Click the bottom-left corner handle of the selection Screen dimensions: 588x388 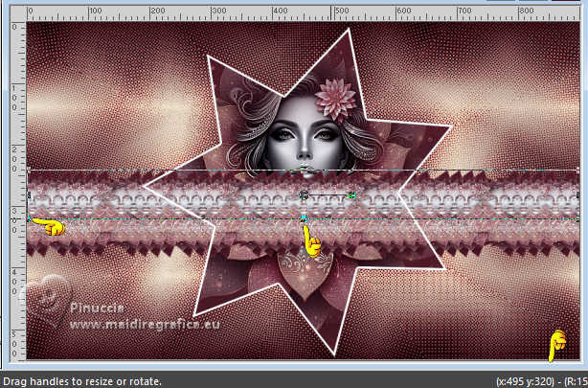(29, 218)
